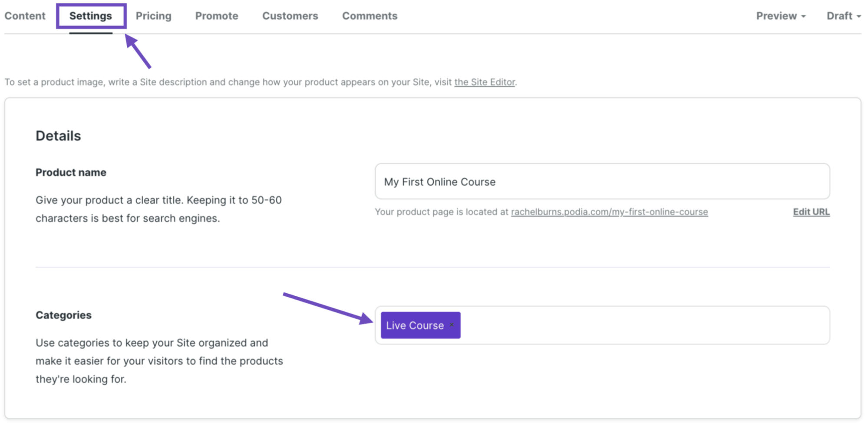Open the Site Editor link
Screen dimensions: 868x429
[x=484, y=82]
